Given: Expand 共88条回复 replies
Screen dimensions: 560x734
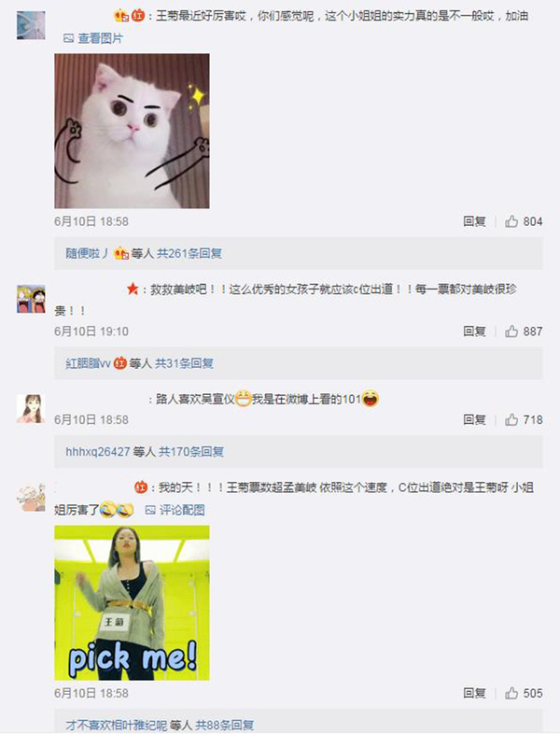Looking at the screenshot, I should [x=225, y=725].
